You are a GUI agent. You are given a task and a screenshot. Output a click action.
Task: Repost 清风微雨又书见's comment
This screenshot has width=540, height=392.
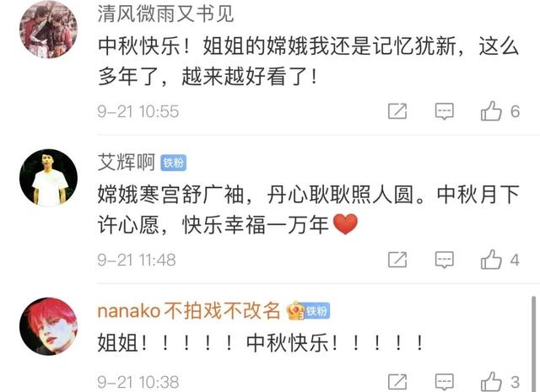point(397,111)
